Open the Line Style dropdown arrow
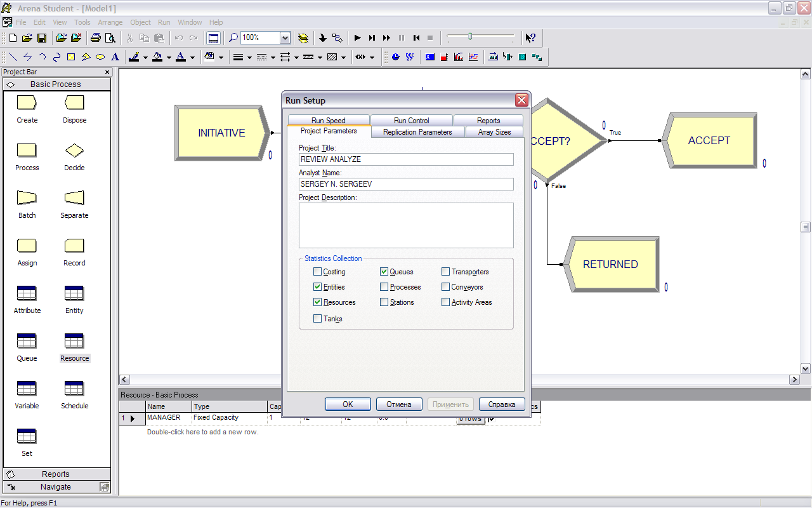This screenshot has width=812, height=508. [x=273, y=57]
